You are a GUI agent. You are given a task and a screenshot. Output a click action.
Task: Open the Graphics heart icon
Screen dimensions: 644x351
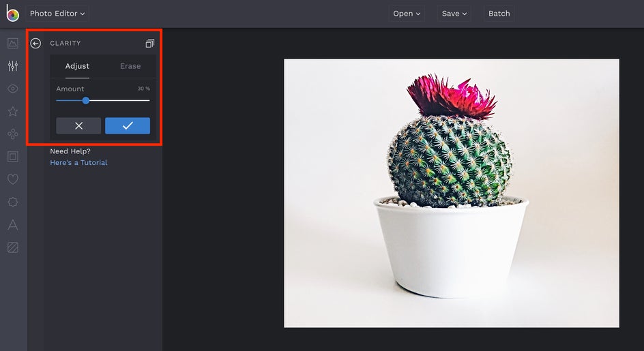click(13, 179)
